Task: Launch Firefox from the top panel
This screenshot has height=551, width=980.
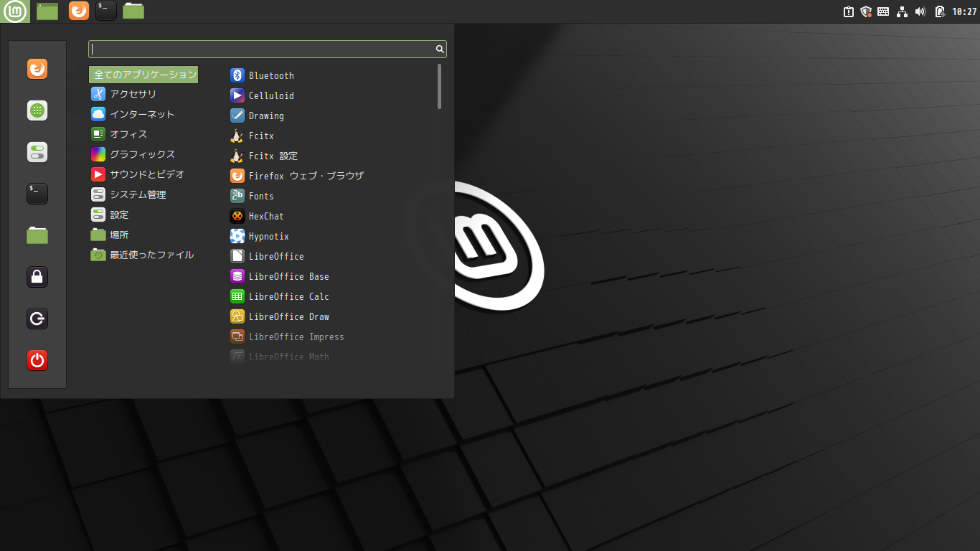Action: coord(79,11)
